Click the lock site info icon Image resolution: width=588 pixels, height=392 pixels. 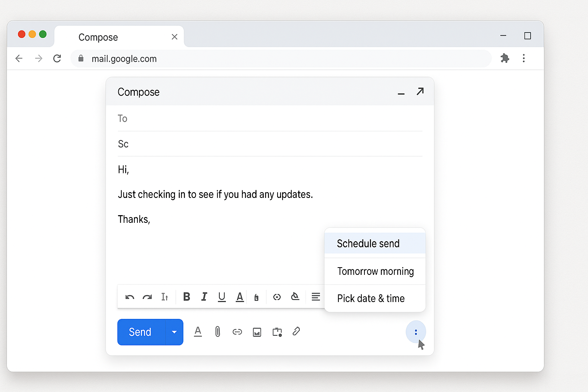click(x=81, y=59)
